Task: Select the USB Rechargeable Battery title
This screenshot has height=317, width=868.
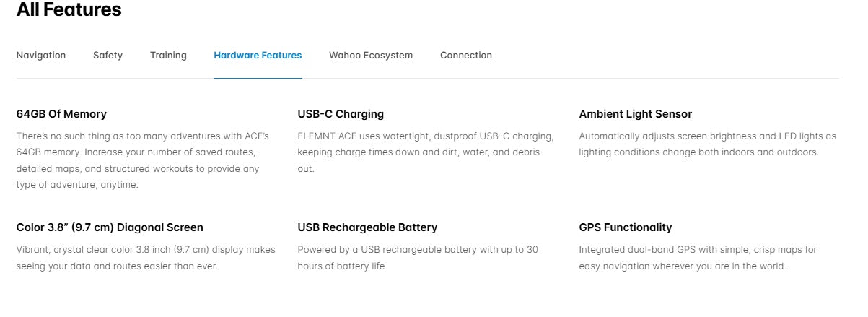Action: (367, 227)
